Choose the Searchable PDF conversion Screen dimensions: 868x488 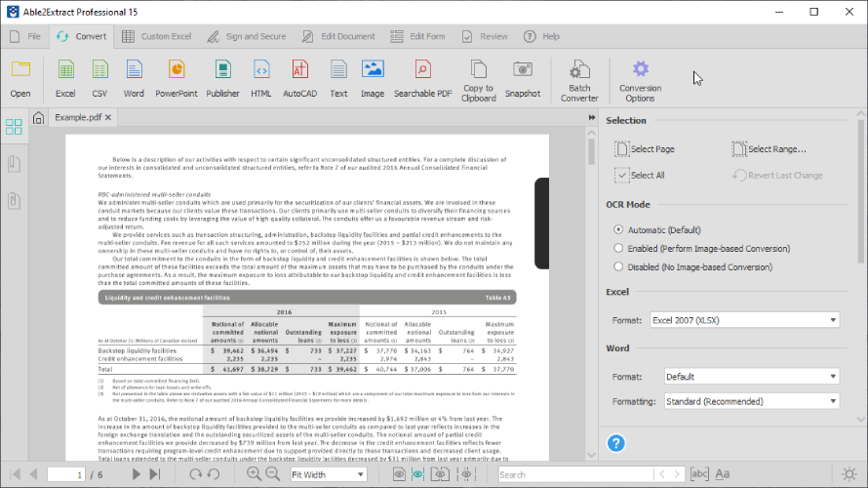pos(422,78)
